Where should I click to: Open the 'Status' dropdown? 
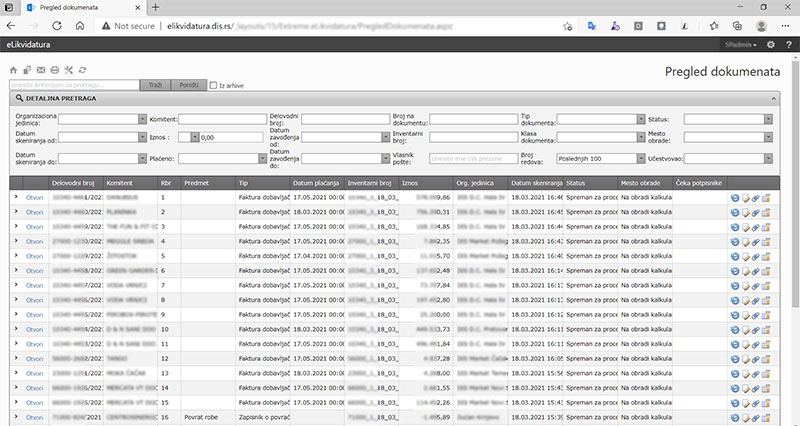(x=768, y=118)
